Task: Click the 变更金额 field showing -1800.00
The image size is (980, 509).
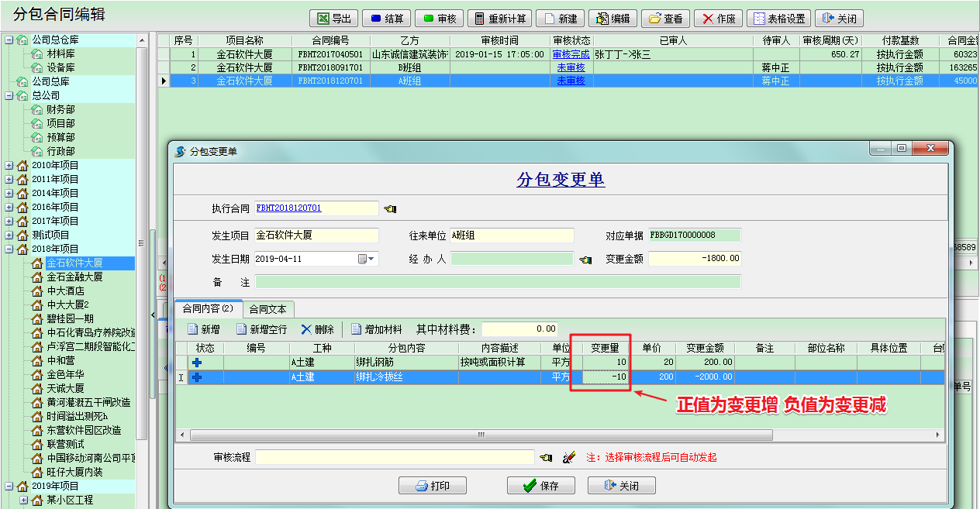Action: (x=695, y=258)
